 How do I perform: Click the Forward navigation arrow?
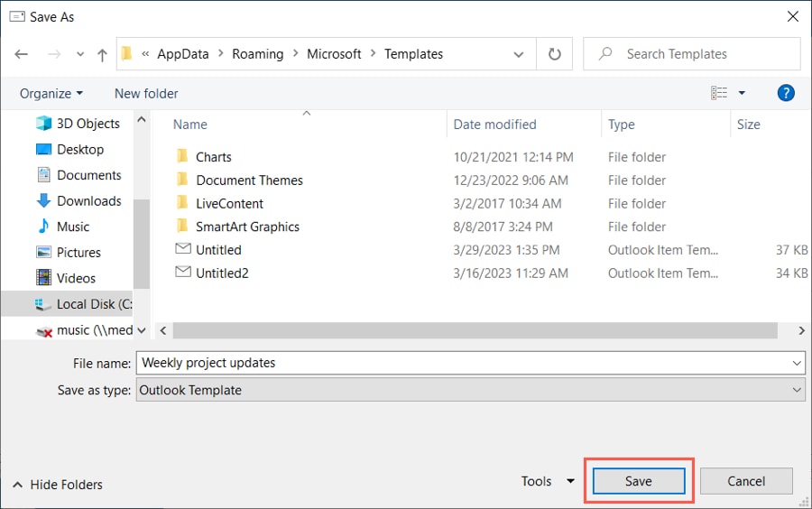[54, 54]
